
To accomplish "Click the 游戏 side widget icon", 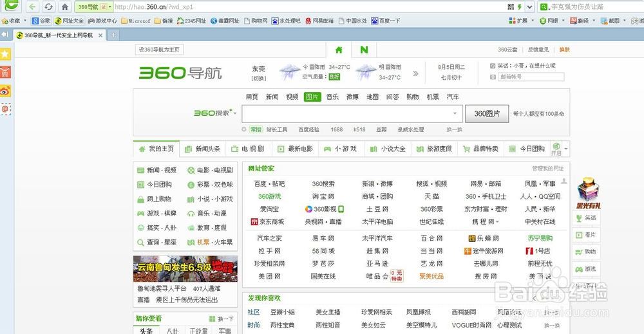I will pyautogui.click(x=579, y=269).
